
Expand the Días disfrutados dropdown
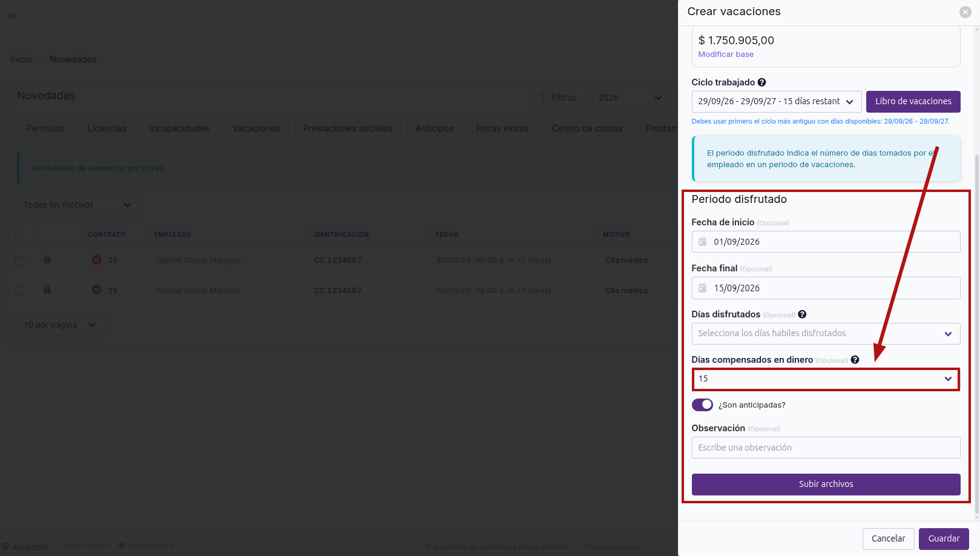pos(826,334)
